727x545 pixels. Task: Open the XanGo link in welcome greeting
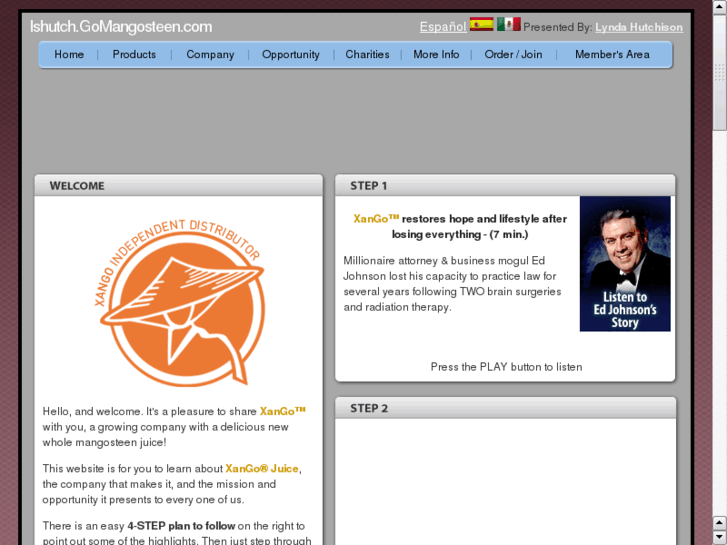[283, 411]
